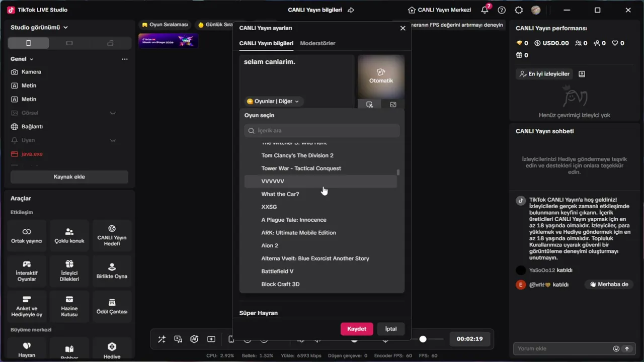Open CANLI Yayın Merkezi from the title bar

coord(439,10)
